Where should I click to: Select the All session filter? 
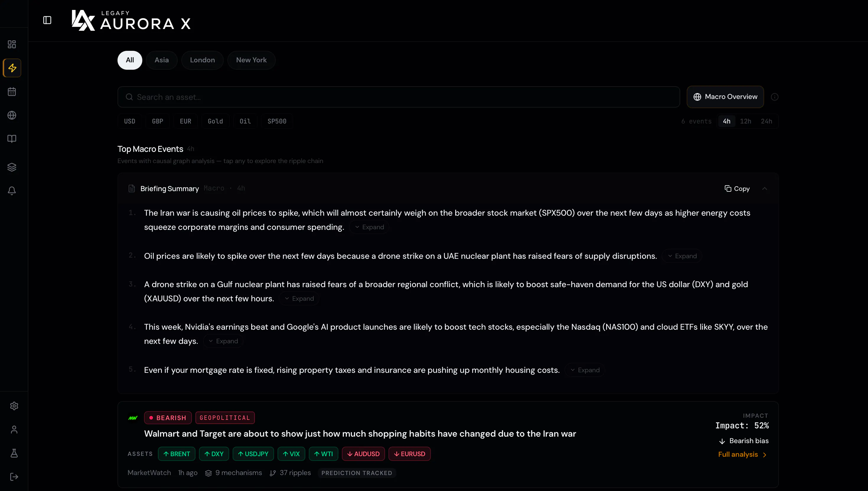click(x=130, y=60)
